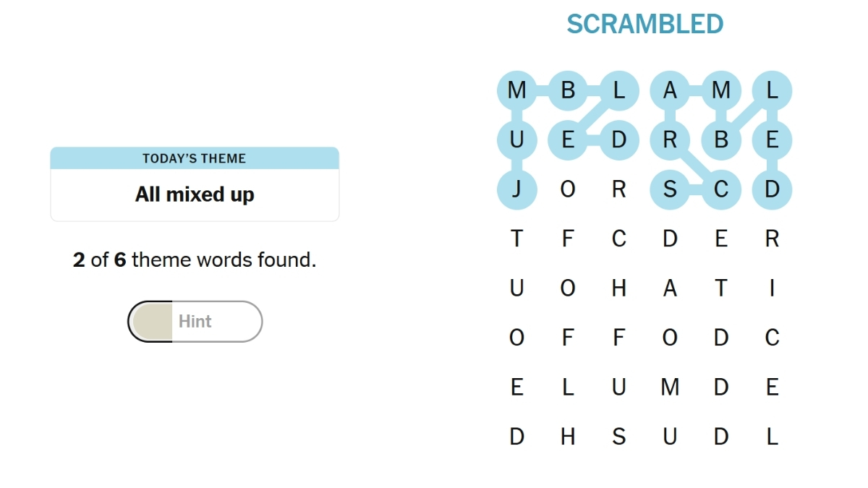This screenshot has width=868, height=488.
Task: Select the highlighted letter J
Action: [x=516, y=189]
